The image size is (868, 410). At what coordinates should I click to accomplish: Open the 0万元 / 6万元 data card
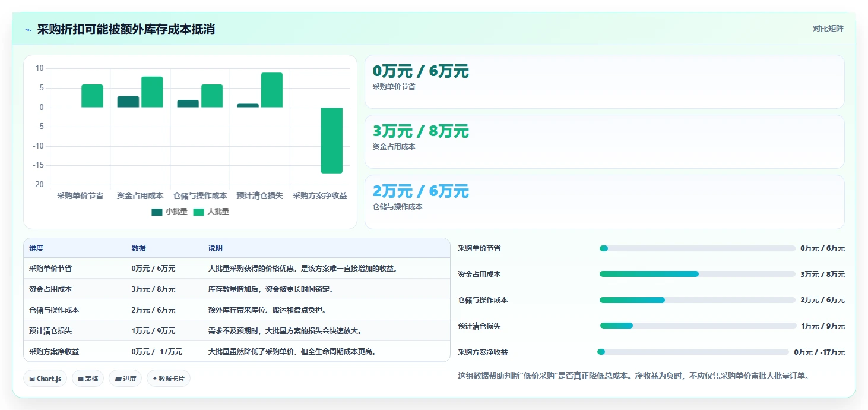coord(604,82)
